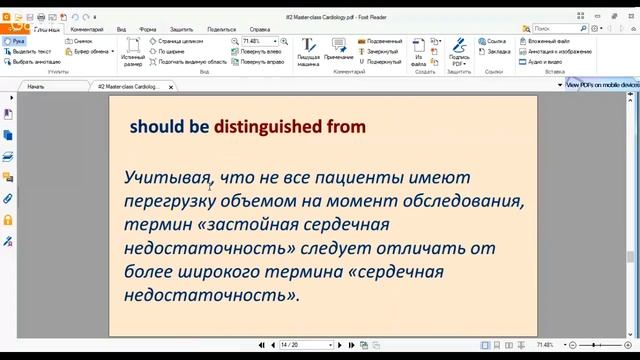Rotate page right with Повернуть вправо
The image size is (640, 360).
(x=258, y=62)
